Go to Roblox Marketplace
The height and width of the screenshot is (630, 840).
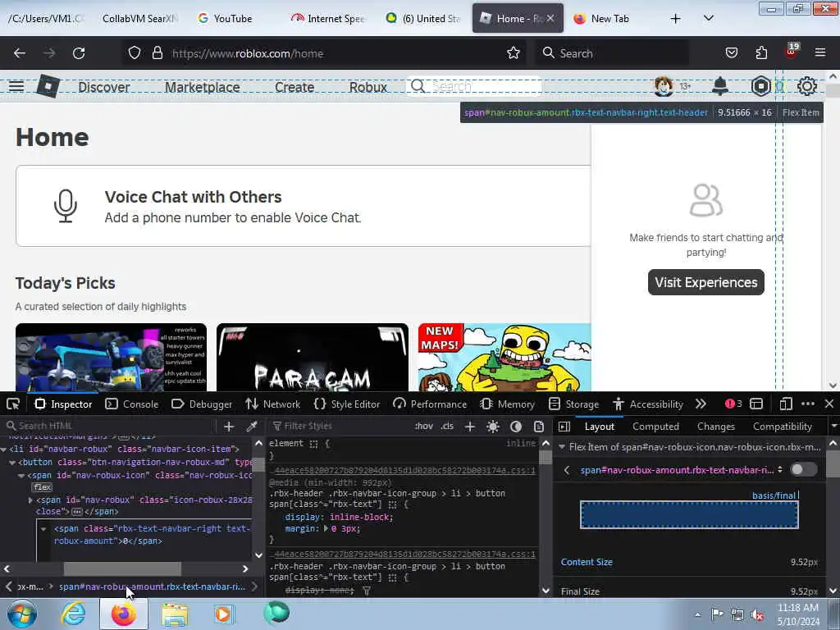pyautogui.click(x=202, y=87)
